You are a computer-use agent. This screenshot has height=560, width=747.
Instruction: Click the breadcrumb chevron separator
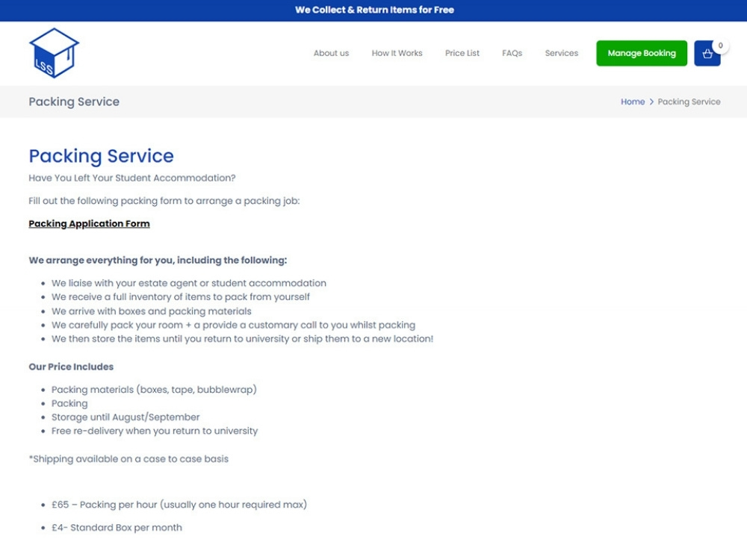tap(651, 102)
